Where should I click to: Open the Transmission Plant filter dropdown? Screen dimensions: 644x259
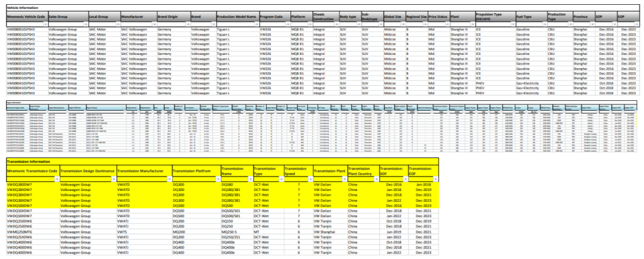[345, 178]
